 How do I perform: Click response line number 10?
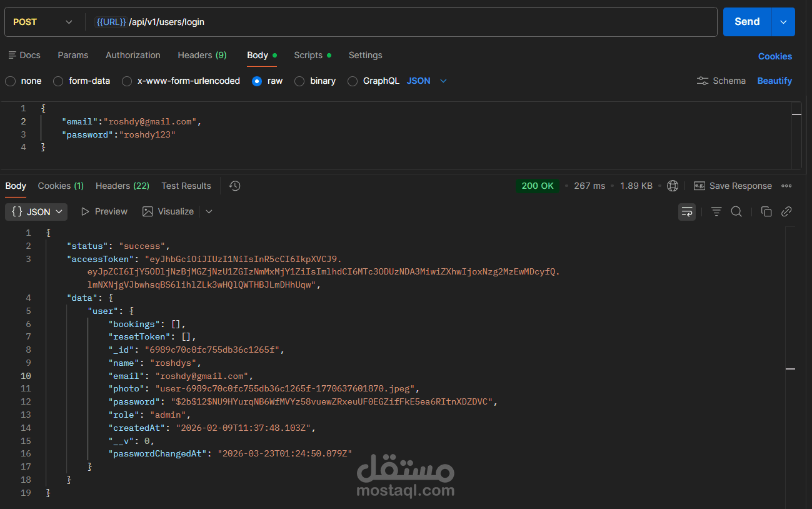click(x=26, y=376)
